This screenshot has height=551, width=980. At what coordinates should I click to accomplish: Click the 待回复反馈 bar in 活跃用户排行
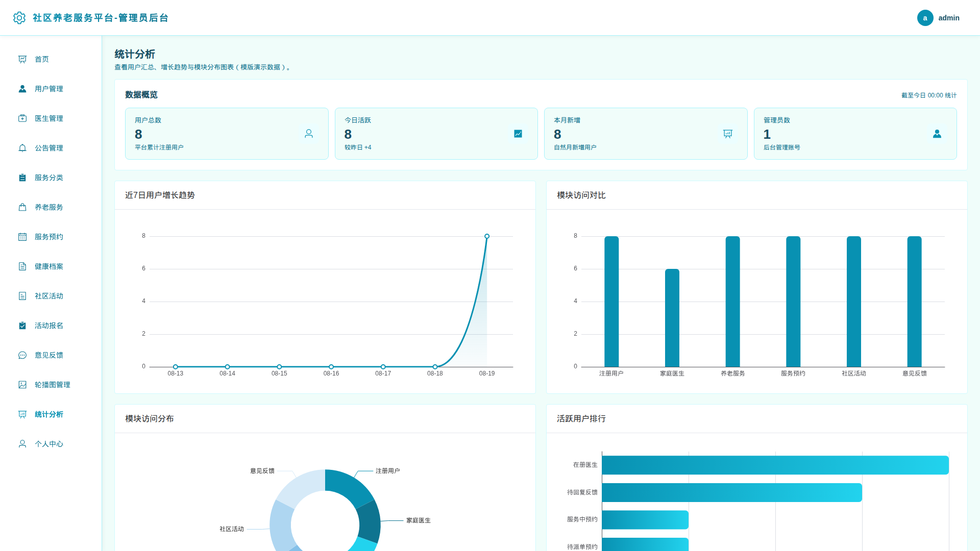[x=732, y=492]
